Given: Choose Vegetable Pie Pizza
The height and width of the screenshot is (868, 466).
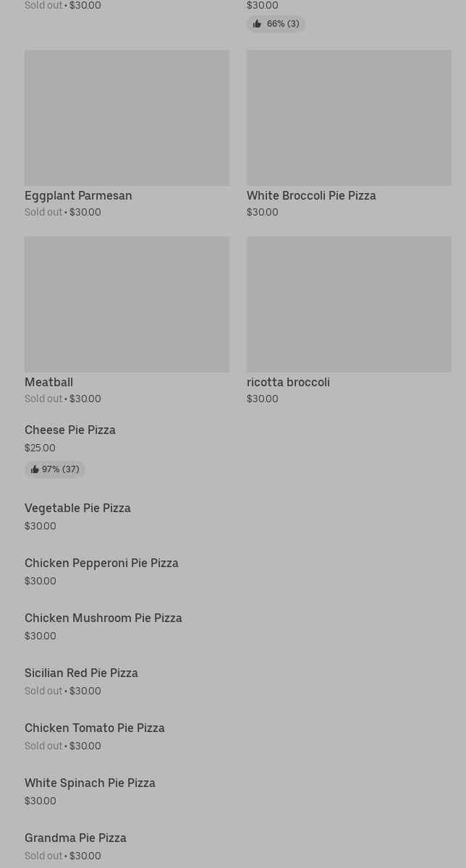Looking at the screenshot, I should pyautogui.click(x=77, y=508).
